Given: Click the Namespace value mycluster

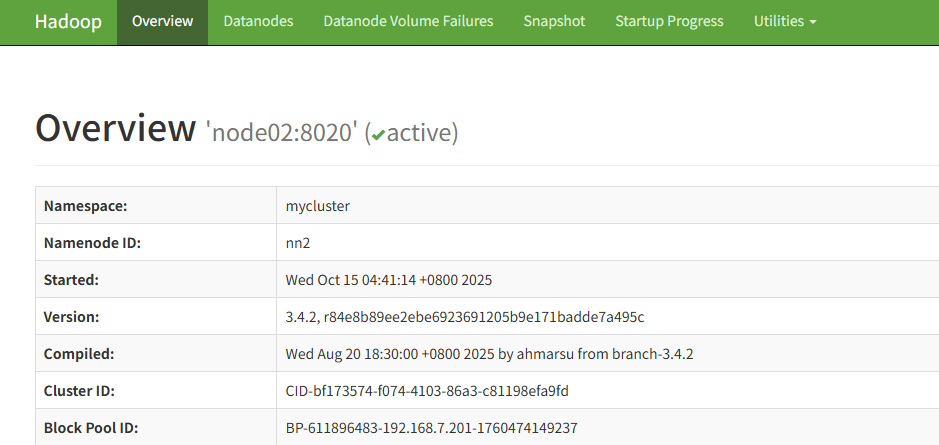Looking at the screenshot, I should coord(318,206).
